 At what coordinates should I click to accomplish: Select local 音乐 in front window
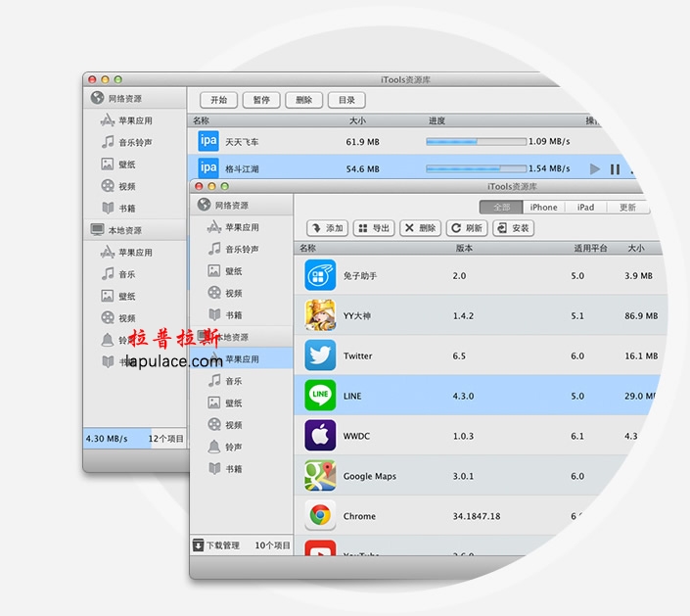[x=242, y=381]
